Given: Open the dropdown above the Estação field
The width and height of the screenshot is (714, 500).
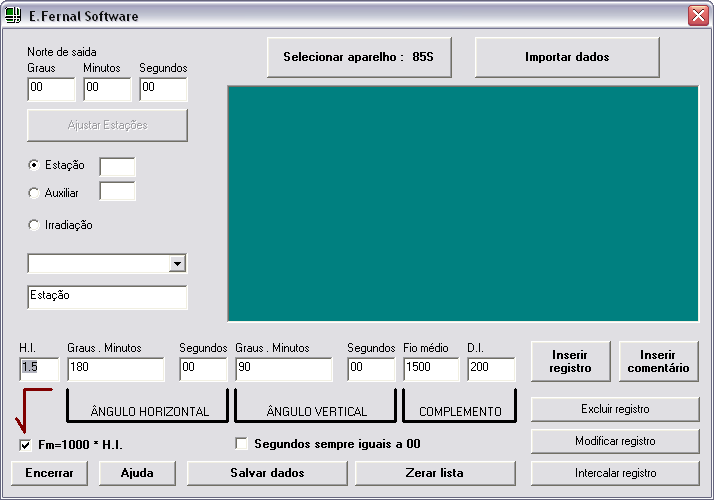Looking at the screenshot, I should tap(177, 263).
